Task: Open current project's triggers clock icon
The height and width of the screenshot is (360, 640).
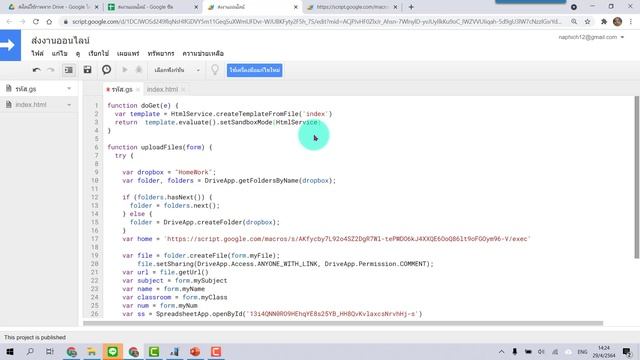Action: pos(107,70)
